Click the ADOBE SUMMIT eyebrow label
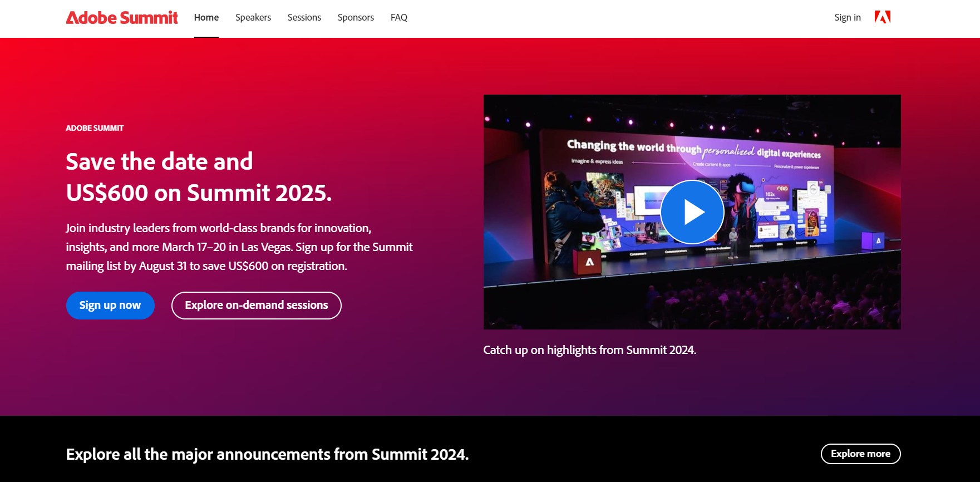The width and height of the screenshot is (980, 482). tap(95, 128)
